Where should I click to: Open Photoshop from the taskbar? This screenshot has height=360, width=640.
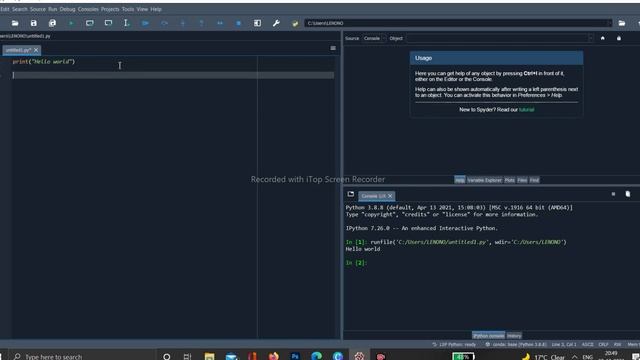coord(295,356)
